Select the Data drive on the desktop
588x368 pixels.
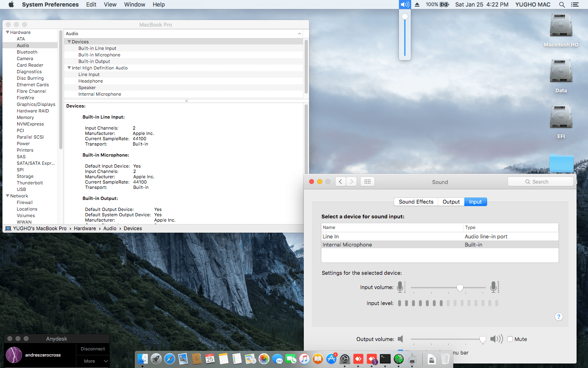pyautogui.click(x=561, y=76)
